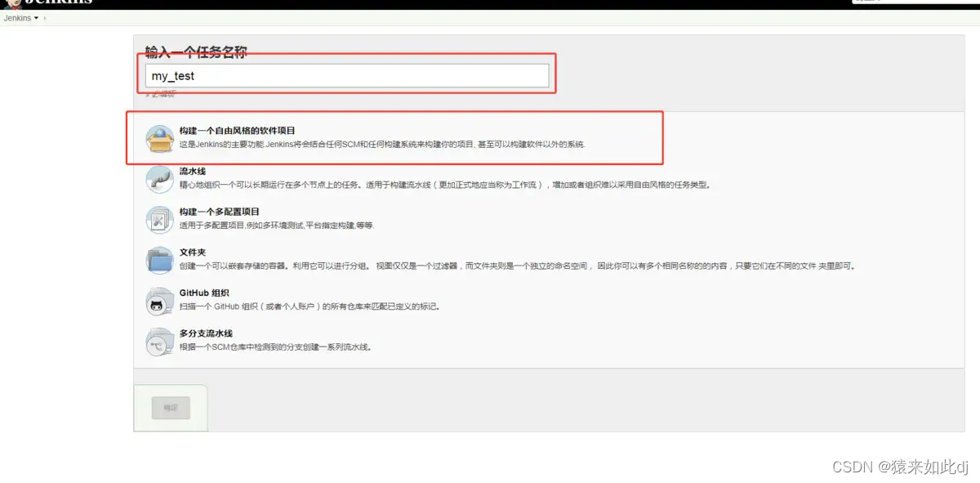Click the 多分支流水线 description text
This screenshot has width=980, height=483.
276,347
